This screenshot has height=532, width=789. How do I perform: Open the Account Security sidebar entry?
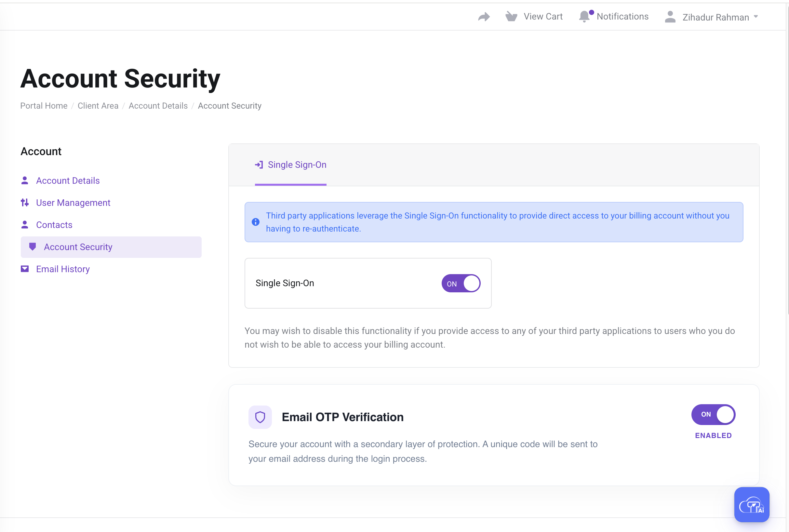tap(78, 247)
